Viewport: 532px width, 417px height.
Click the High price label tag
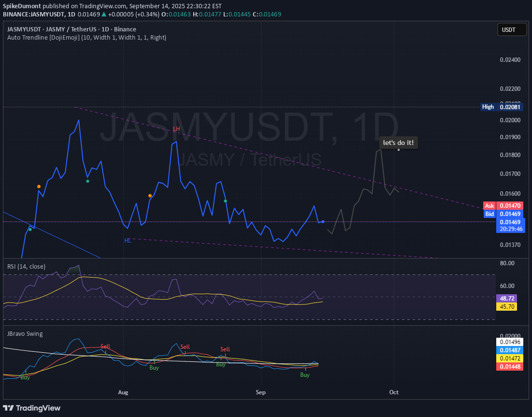(488, 107)
